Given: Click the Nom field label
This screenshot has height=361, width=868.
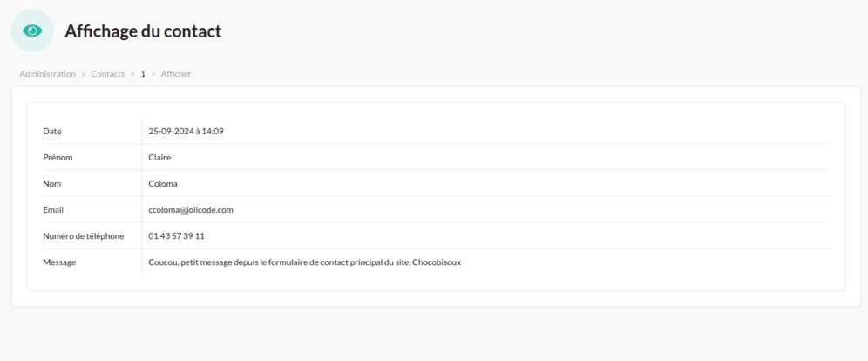Looking at the screenshot, I should click(52, 183).
